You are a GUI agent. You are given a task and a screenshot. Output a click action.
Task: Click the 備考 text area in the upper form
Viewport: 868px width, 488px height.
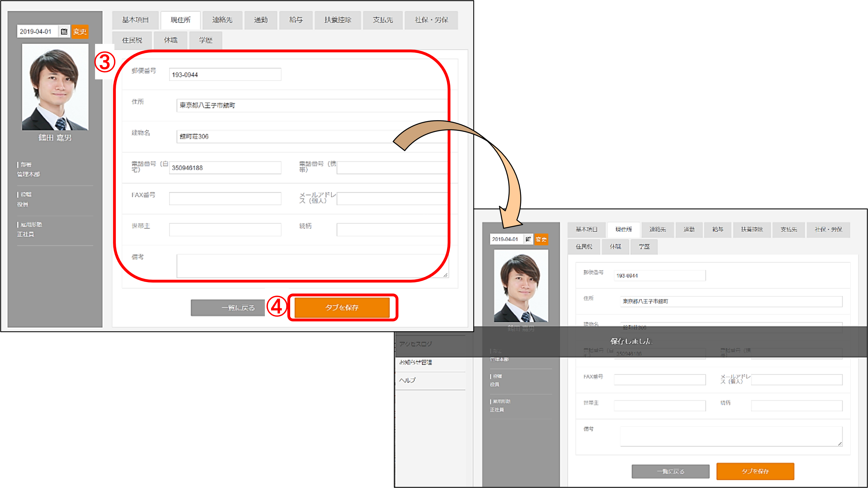click(313, 266)
